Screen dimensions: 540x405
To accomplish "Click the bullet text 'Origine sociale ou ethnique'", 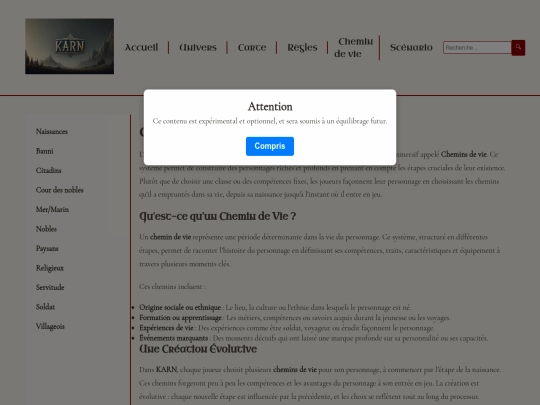I will [x=180, y=308].
